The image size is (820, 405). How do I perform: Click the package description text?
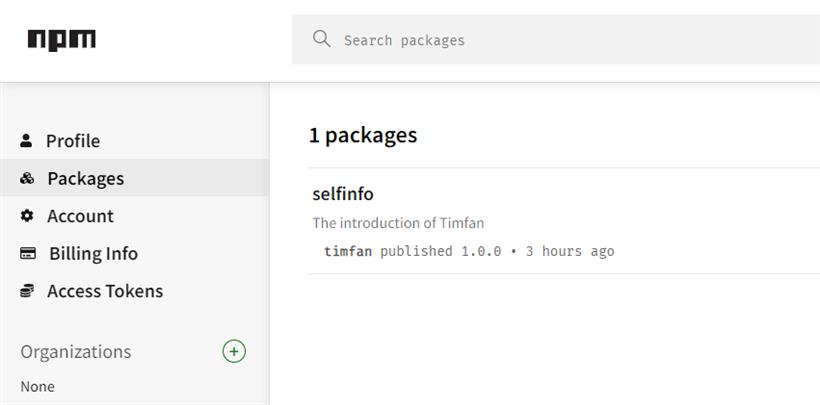pyautogui.click(x=398, y=223)
